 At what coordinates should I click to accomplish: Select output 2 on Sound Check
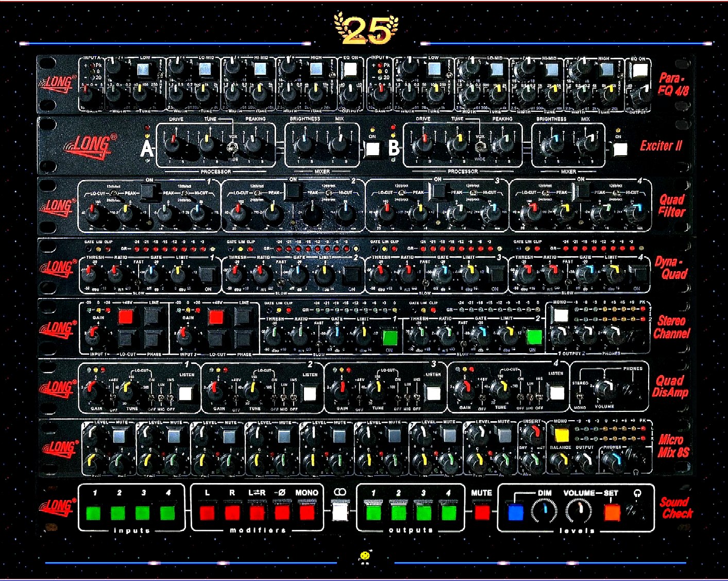click(398, 512)
